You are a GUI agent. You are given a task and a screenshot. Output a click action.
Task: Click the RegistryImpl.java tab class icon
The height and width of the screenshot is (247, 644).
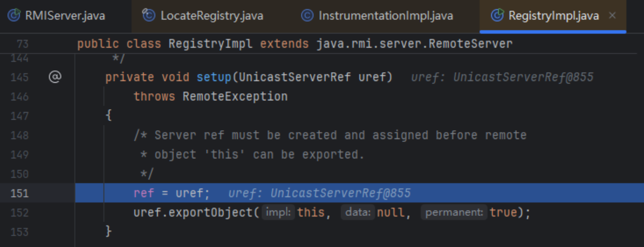(x=497, y=16)
